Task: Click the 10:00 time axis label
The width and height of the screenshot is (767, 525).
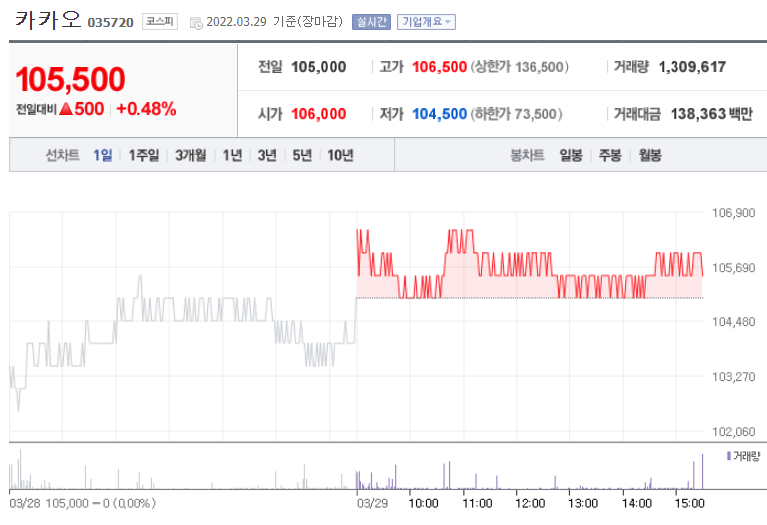Action: click(x=424, y=503)
